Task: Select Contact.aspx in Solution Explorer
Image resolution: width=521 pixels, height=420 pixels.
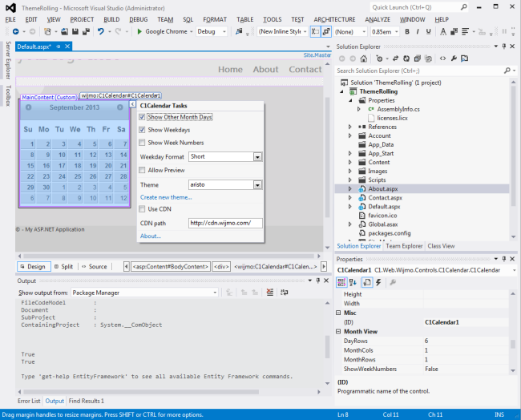Action: [384, 197]
